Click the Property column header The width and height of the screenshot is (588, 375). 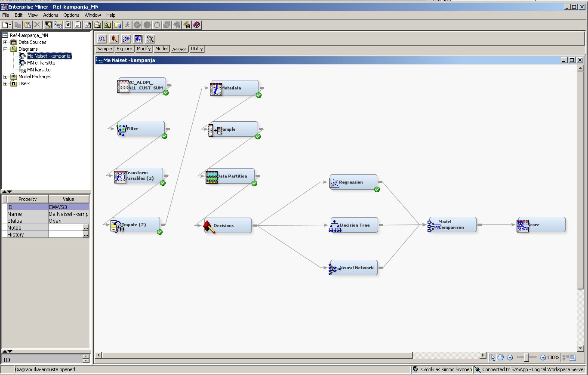28,199
